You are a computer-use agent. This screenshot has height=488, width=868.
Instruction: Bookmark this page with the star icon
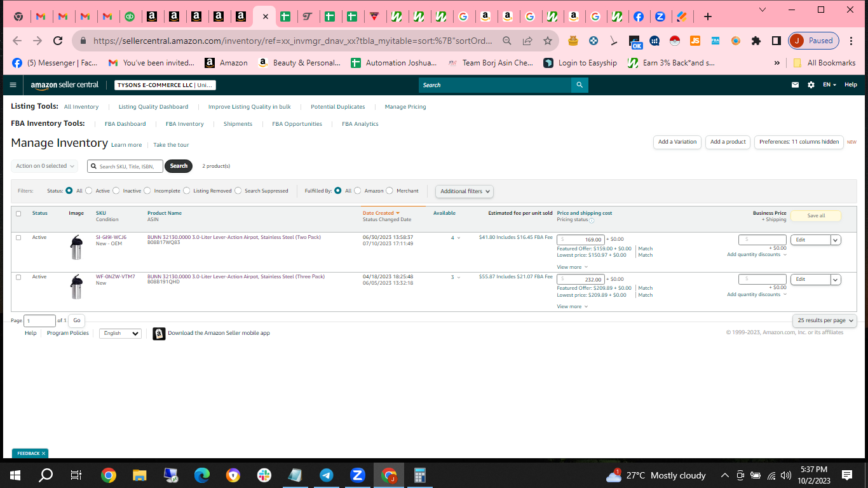[548, 41]
